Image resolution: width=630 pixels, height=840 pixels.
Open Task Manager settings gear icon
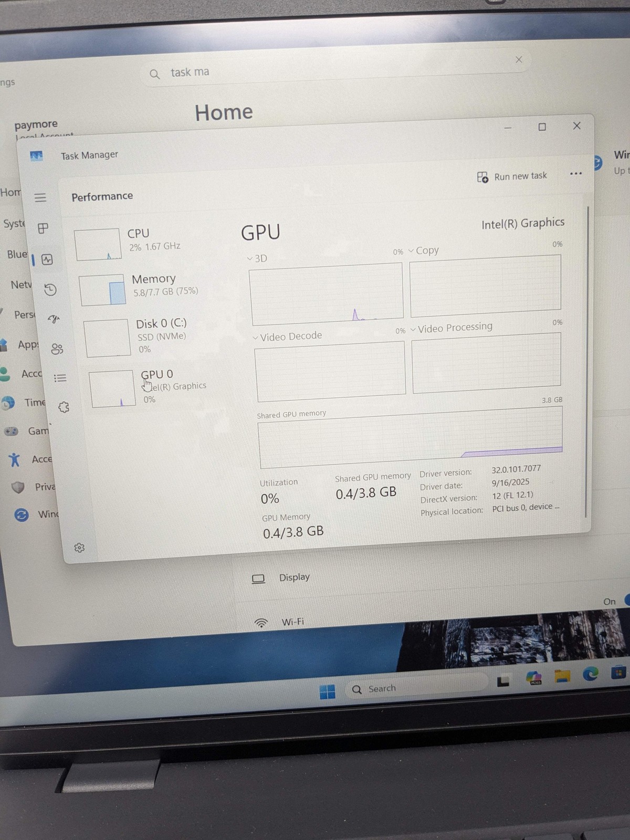click(x=79, y=548)
